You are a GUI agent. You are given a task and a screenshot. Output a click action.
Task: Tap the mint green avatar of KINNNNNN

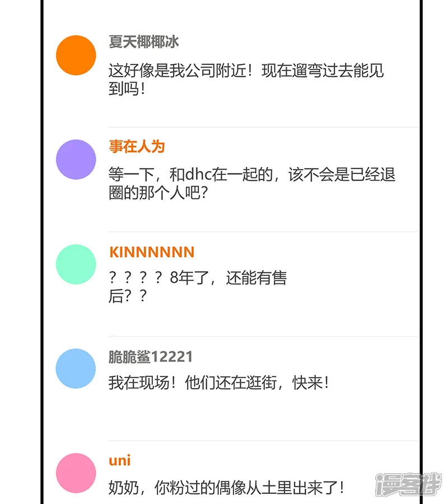tap(76, 264)
